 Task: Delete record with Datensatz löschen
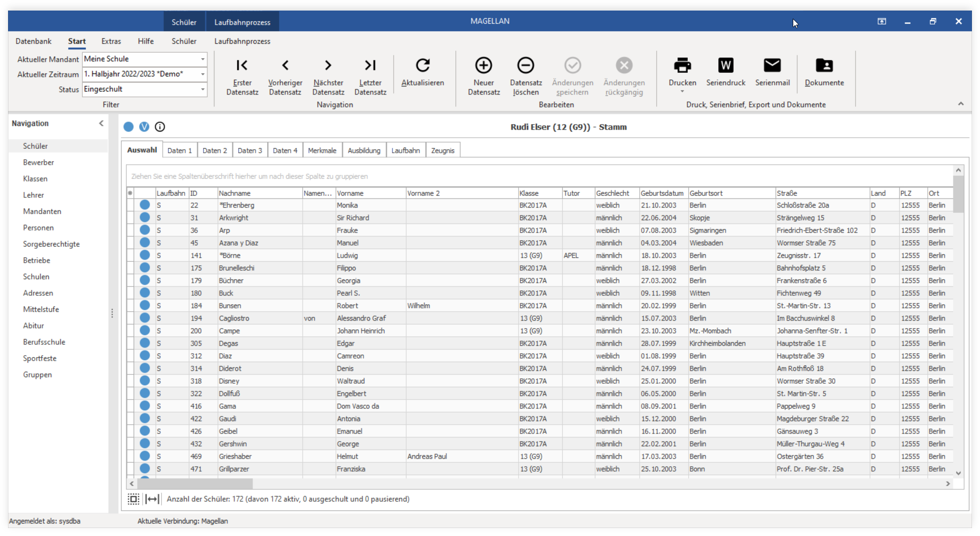[x=526, y=65]
